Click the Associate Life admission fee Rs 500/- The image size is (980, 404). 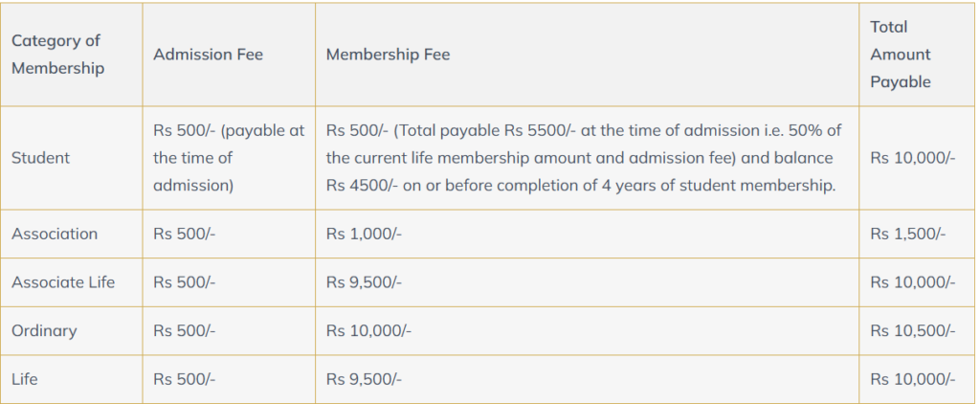[185, 282]
